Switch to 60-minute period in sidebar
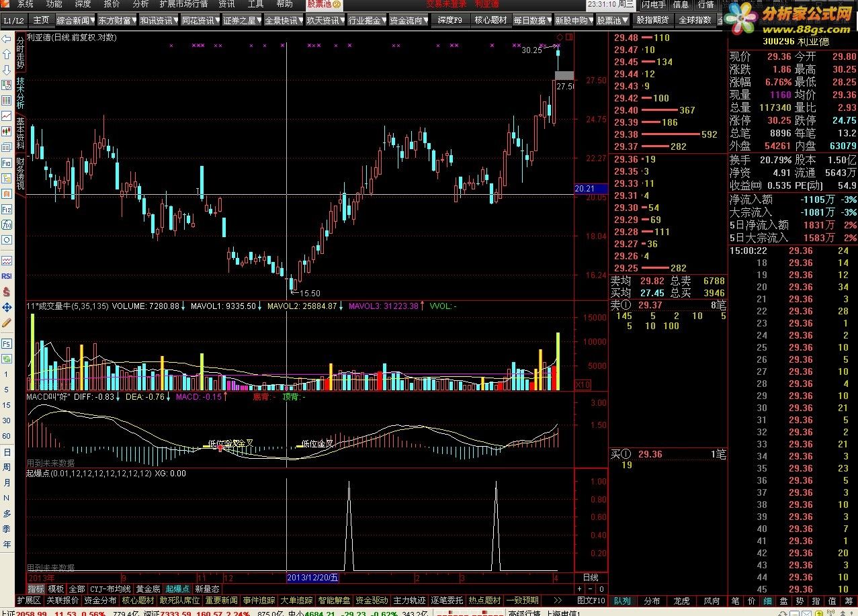 (x=7, y=436)
